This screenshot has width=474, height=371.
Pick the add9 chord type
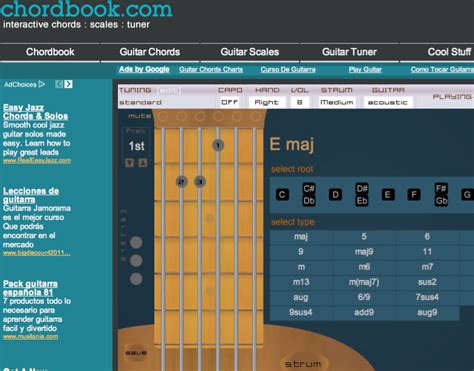[x=364, y=312]
